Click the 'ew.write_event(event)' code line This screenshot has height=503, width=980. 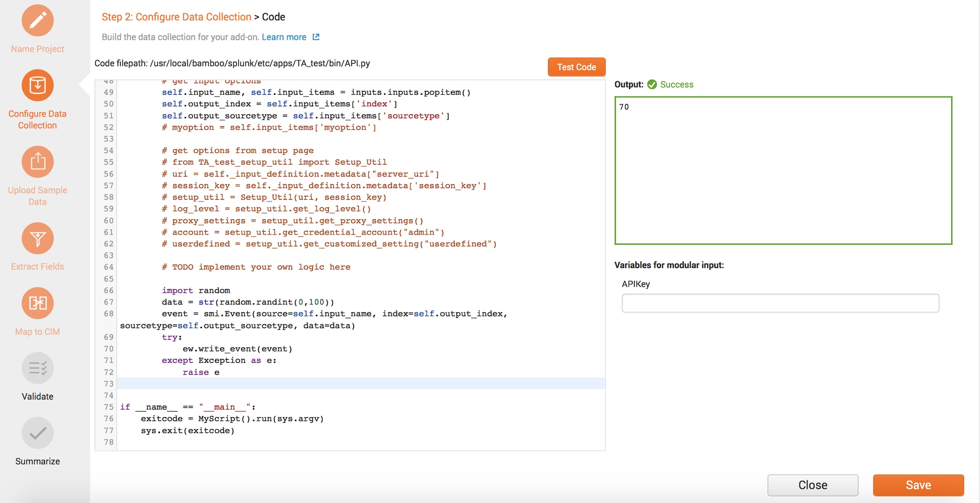[x=237, y=349]
